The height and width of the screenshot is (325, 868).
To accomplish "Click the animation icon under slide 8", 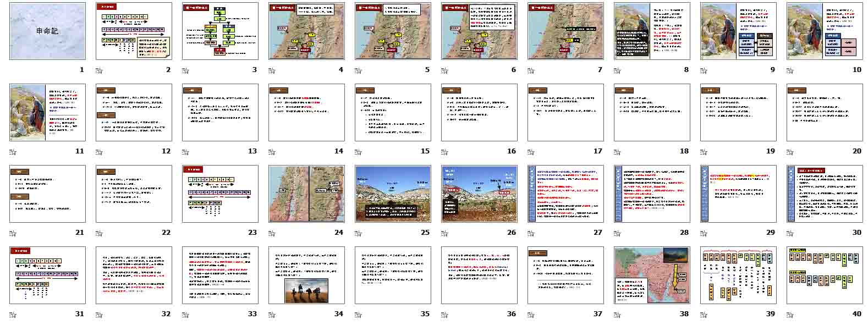I will click(617, 70).
